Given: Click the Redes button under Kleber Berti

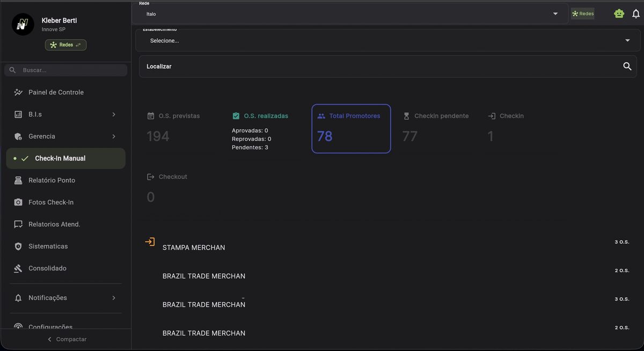Looking at the screenshot, I should point(65,45).
